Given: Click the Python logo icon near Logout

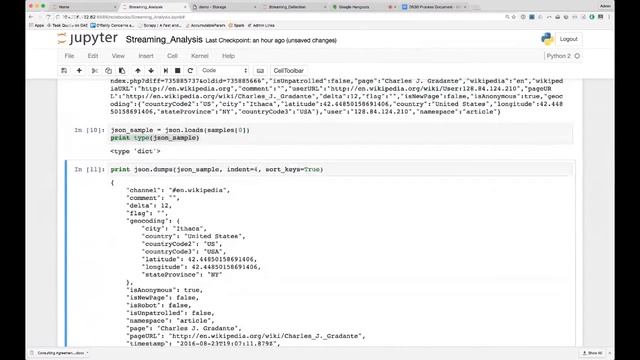Looking at the screenshot, I should point(547,39).
